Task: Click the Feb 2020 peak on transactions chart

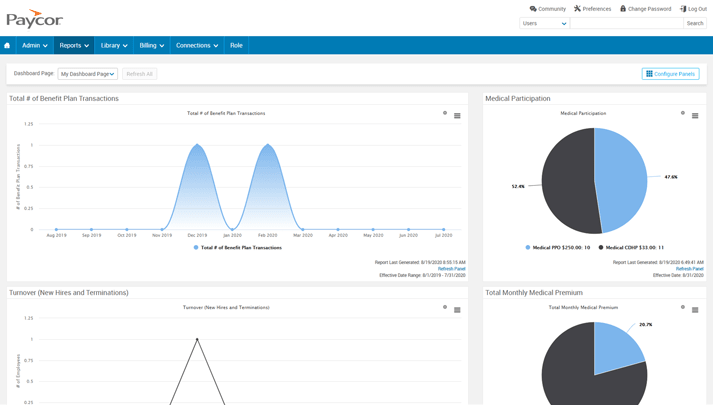Action: [268, 145]
